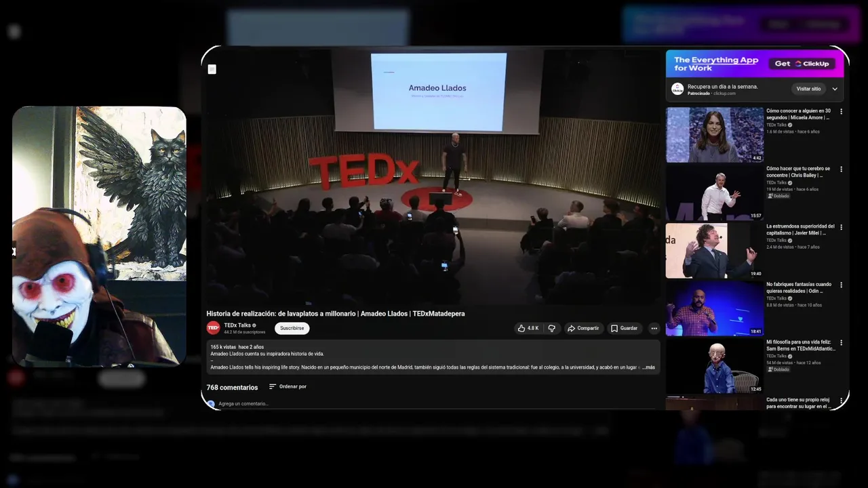
Task: Open 'Cada uno tiene su propio reloj' title
Action: point(799,403)
